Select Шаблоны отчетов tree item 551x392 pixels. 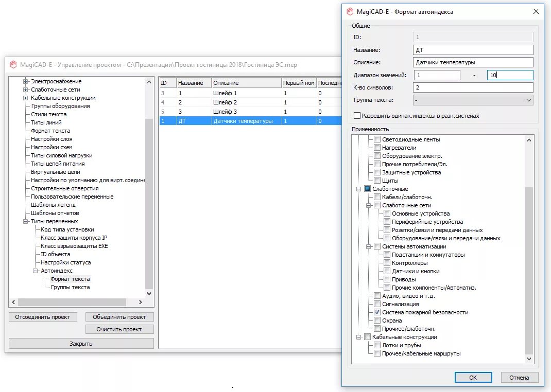(x=55, y=213)
